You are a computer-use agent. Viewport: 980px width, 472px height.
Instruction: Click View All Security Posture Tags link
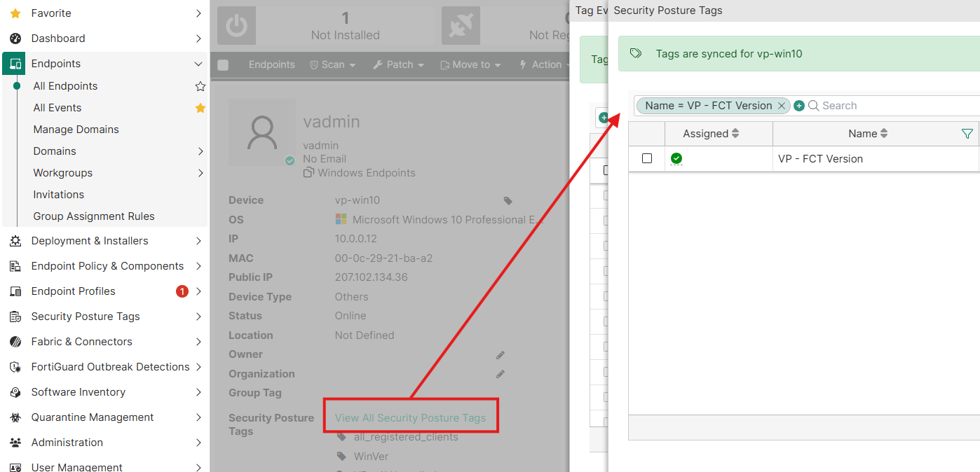click(x=410, y=418)
